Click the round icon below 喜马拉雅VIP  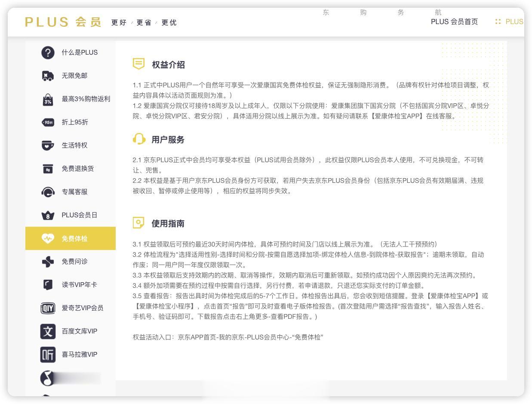tap(48, 378)
